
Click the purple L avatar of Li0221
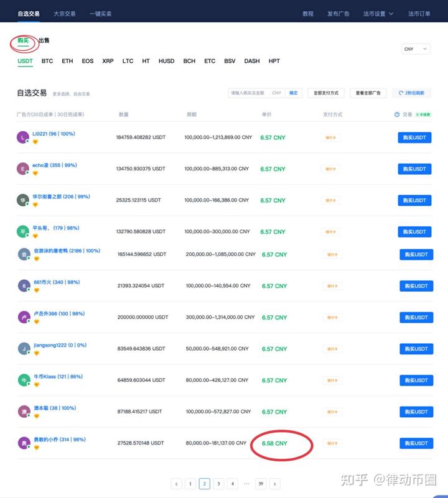22,137
